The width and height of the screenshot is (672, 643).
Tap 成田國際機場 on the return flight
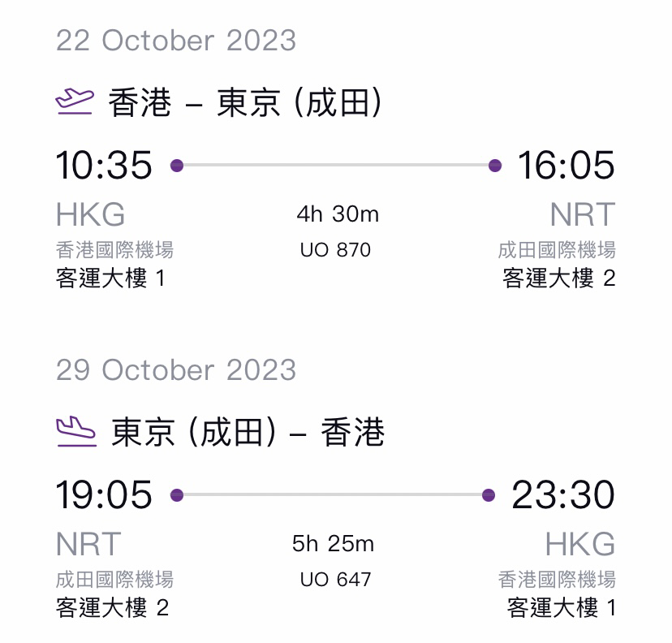[x=115, y=580]
